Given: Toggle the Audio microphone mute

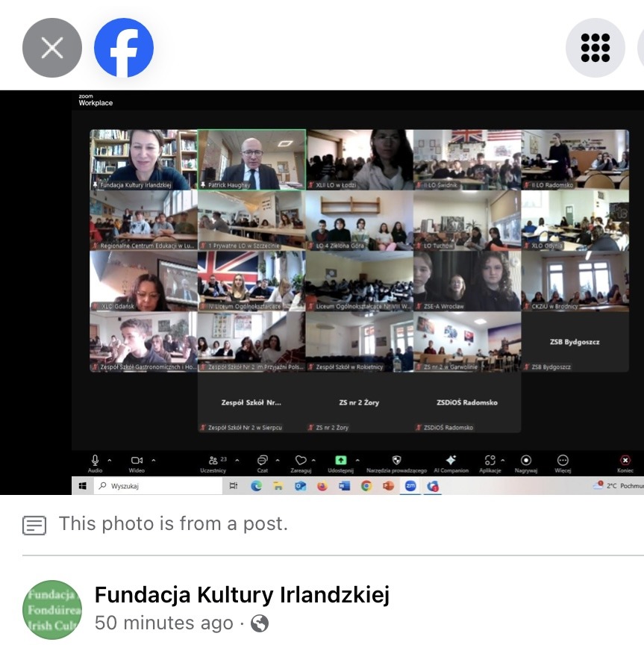Looking at the screenshot, I should (x=96, y=461).
